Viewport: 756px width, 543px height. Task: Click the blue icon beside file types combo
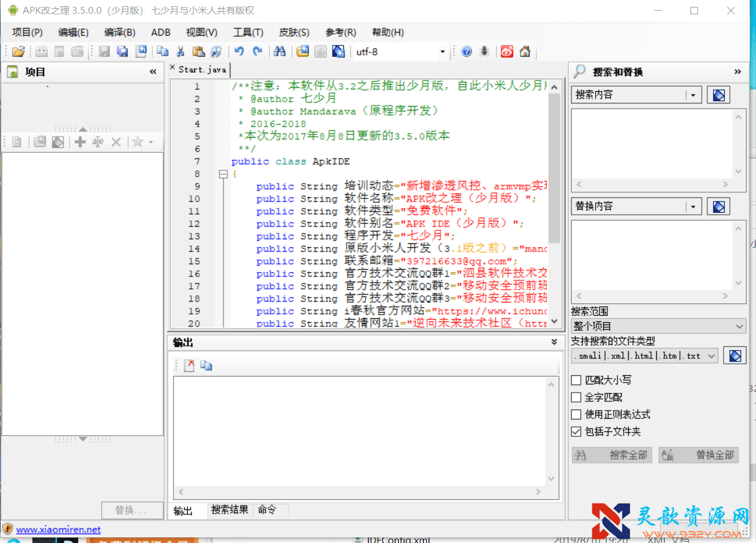pos(735,356)
